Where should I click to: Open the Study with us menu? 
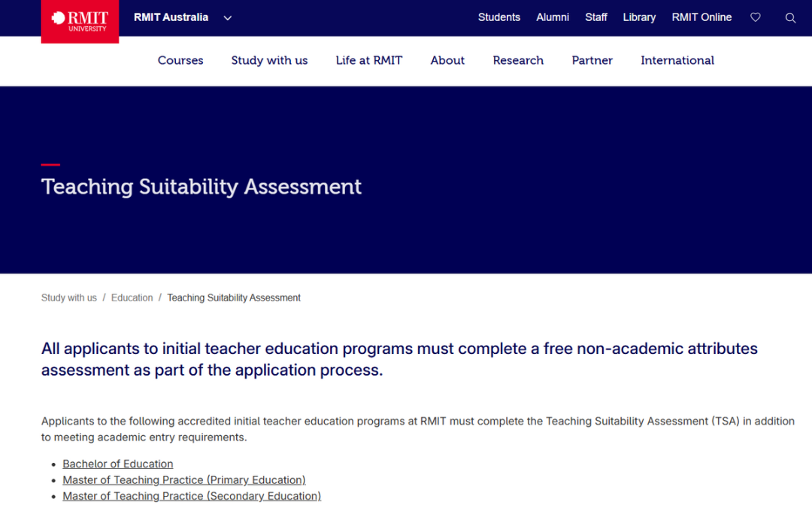coord(269,60)
